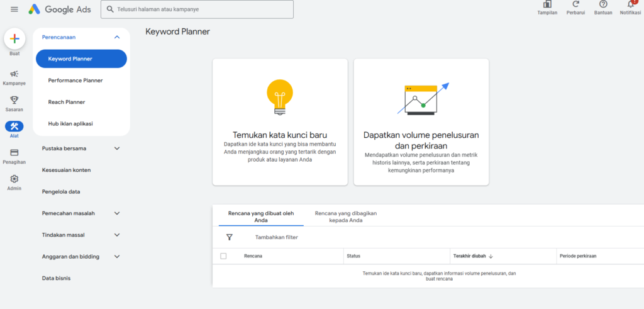Expand Anggaran dan bidding section
This screenshot has height=309, width=644.
pyautogui.click(x=117, y=256)
